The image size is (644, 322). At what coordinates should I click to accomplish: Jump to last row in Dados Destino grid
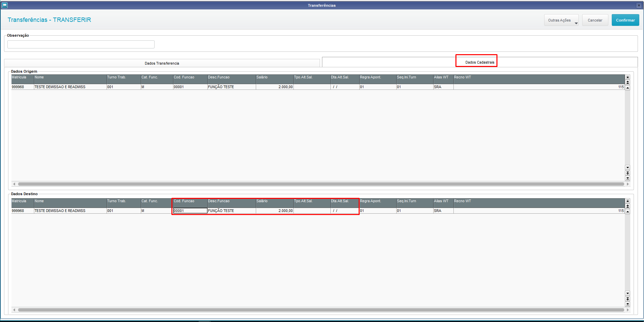point(628,304)
